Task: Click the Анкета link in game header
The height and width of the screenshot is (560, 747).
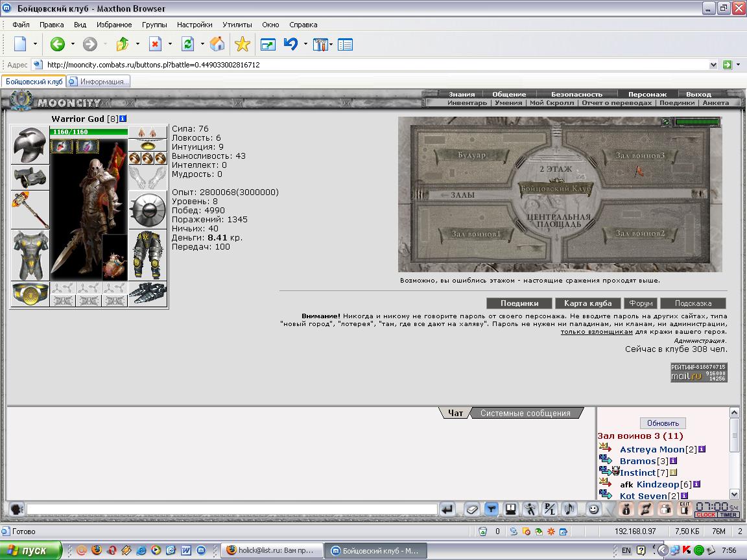Action: pos(716,102)
